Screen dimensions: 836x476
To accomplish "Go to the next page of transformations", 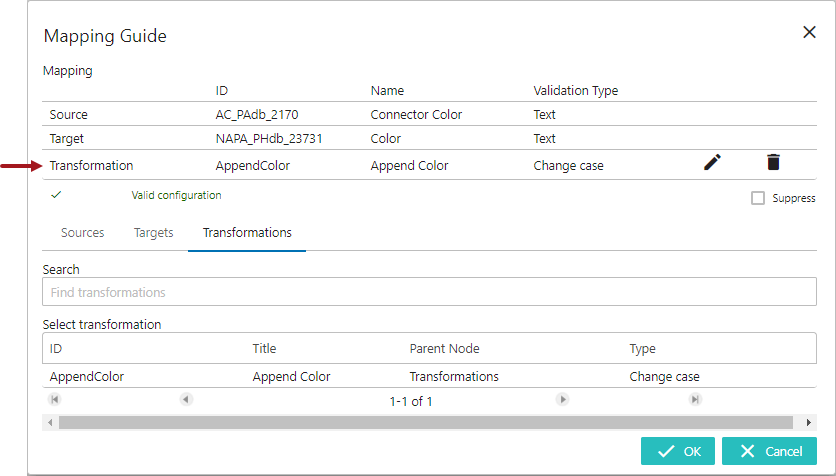I will tap(562, 400).
